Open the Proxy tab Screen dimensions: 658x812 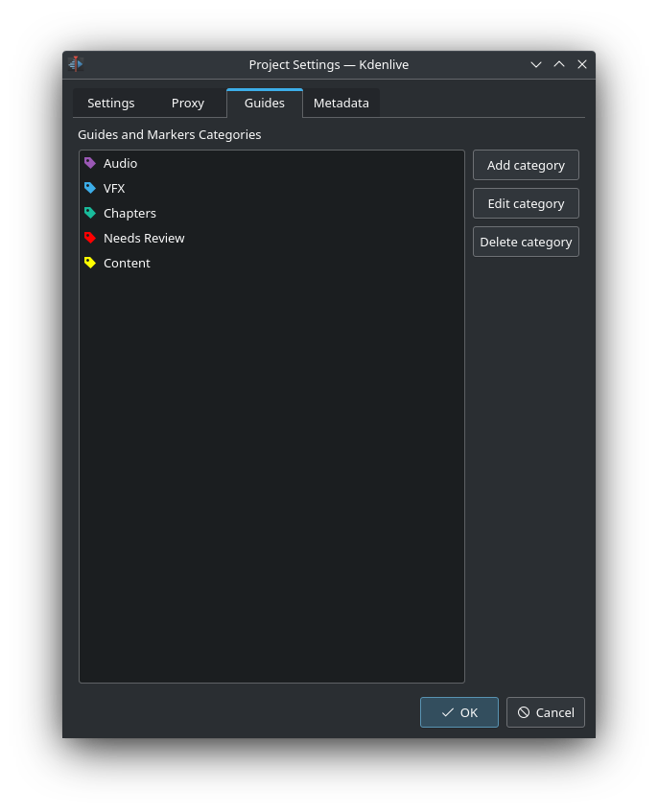pyautogui.click(x=188, y=104)
